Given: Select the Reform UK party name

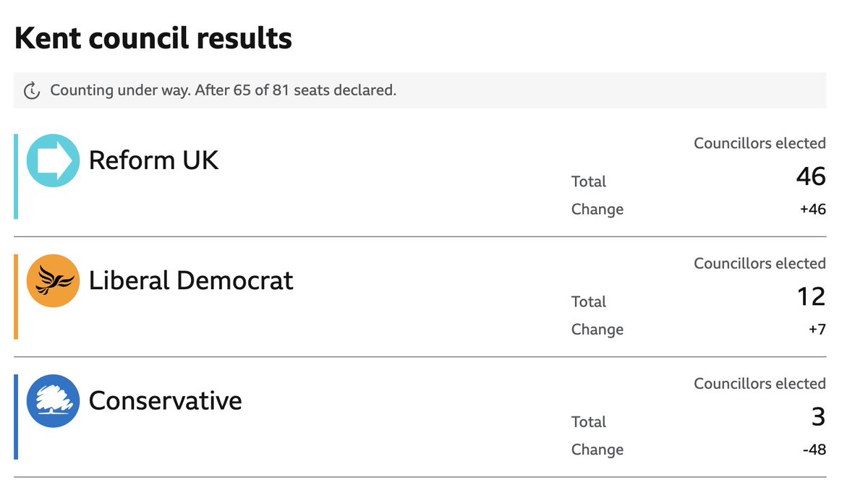Looking at the screenshot, I should 153,160.
